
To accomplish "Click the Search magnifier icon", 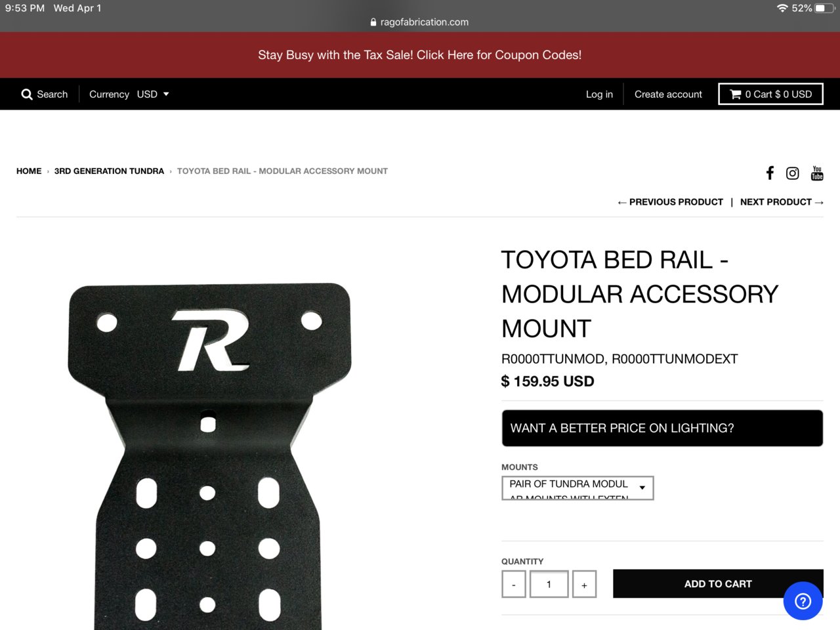I will [27, 94].
